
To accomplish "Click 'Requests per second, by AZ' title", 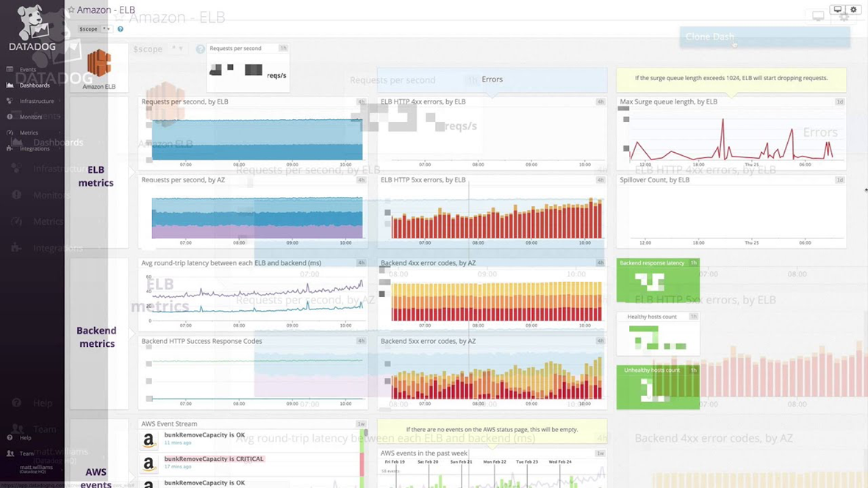I will (x=183, y=180).
